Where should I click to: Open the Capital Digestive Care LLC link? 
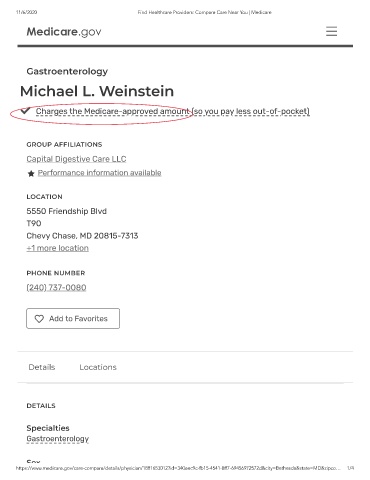pos(76,159)
